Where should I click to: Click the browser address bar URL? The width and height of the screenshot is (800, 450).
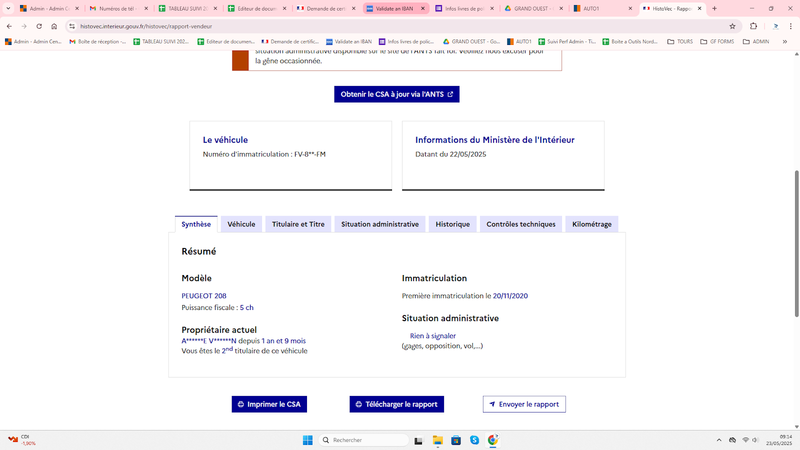(146, 26)
